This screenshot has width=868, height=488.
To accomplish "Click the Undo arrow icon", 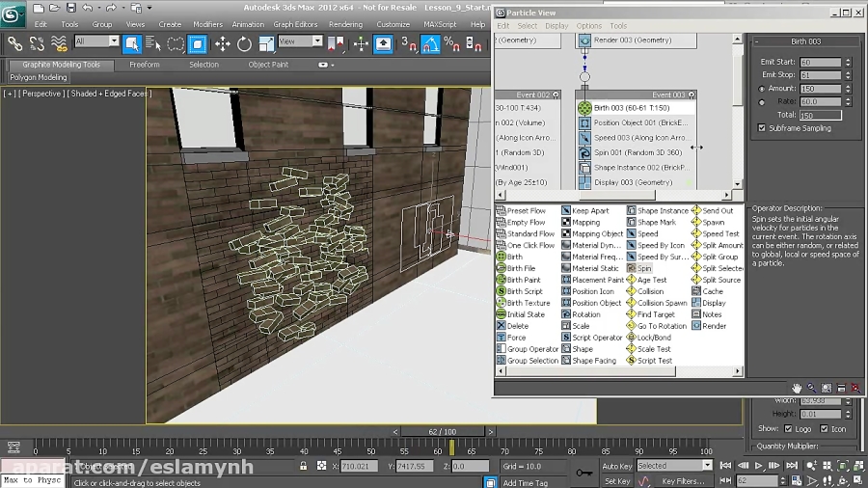I will [87, 8].
